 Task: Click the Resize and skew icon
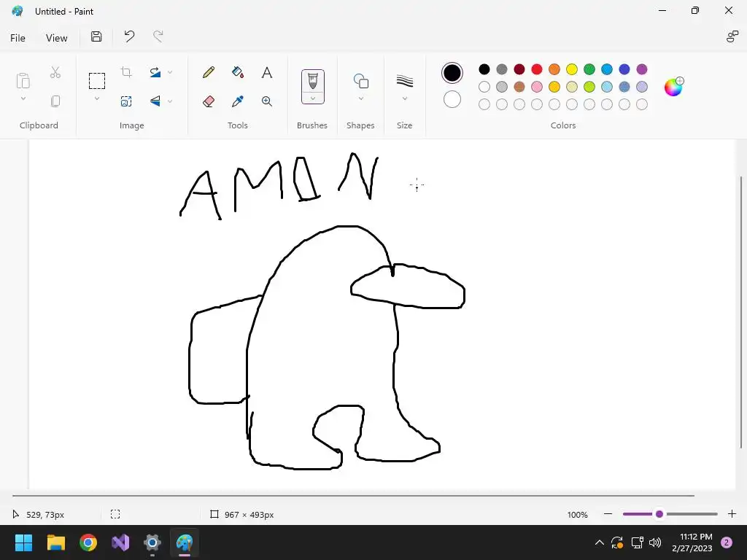click(126, 101)
